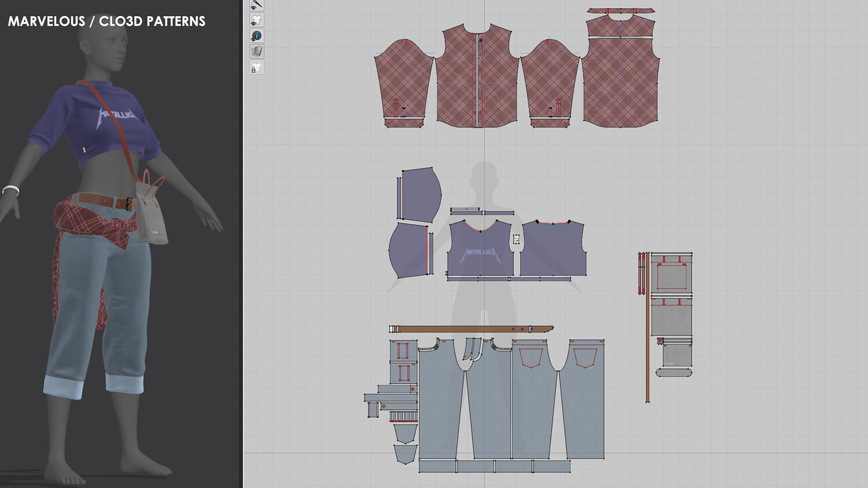This screenshot has width=868, height=488.
Task: Click the texture surface display icon
Action: click(256, 51)
